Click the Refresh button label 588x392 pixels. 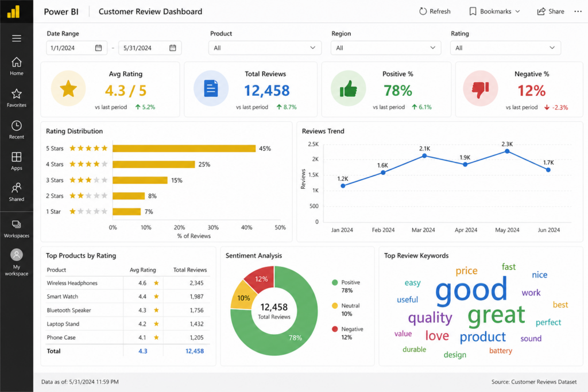point(440,11)
